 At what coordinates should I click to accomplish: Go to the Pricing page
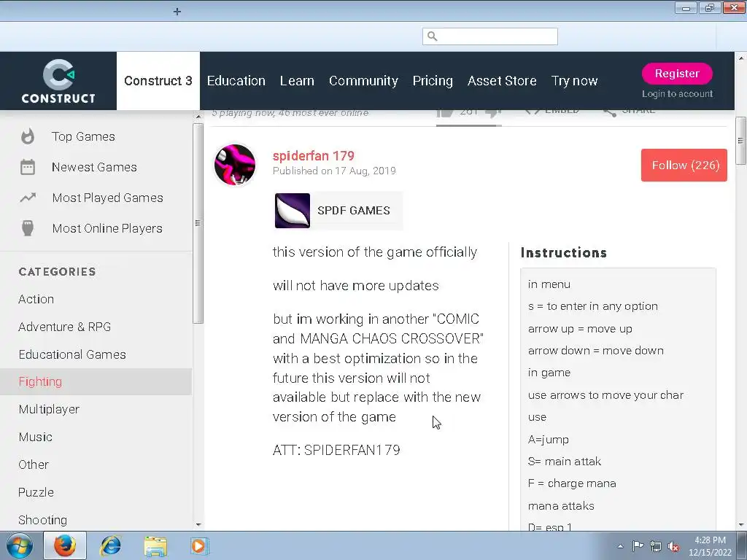click(x=433, y=81)
